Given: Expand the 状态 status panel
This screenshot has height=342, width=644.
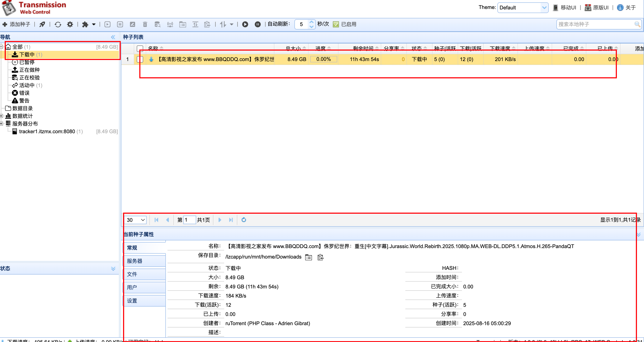Looking at the screenshot, I should point(113,269).
